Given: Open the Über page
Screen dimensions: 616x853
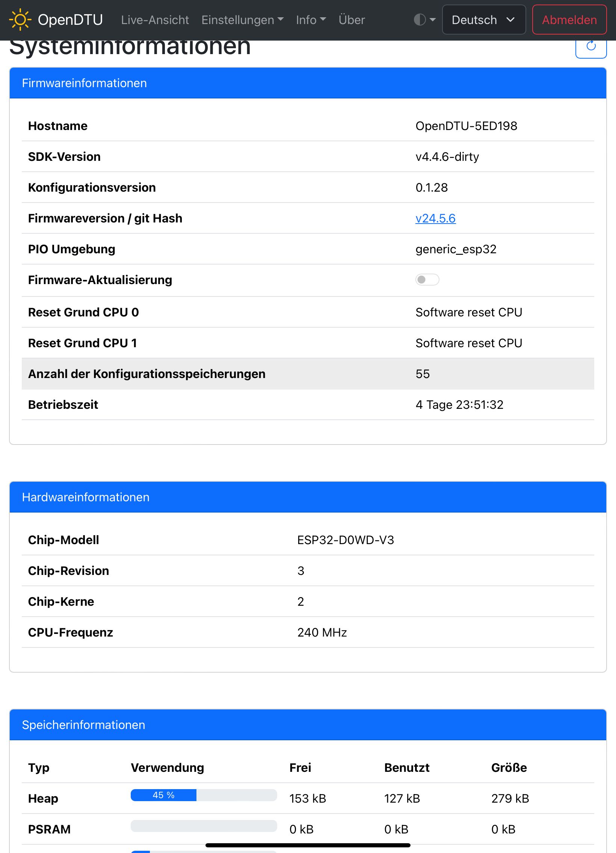Looking at the screenshot, I should tap(352, 20).
